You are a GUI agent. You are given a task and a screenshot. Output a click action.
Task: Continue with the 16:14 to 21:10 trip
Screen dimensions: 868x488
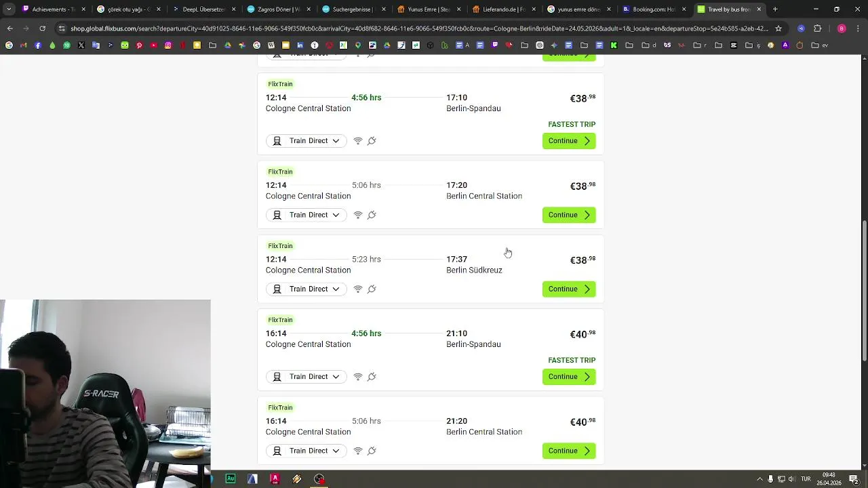pos(569,377)
